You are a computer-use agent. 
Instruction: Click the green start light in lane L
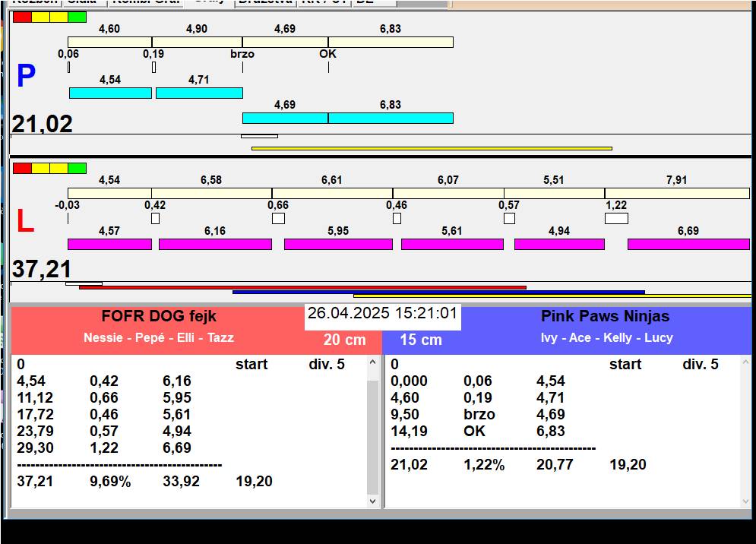pos(77,168)
